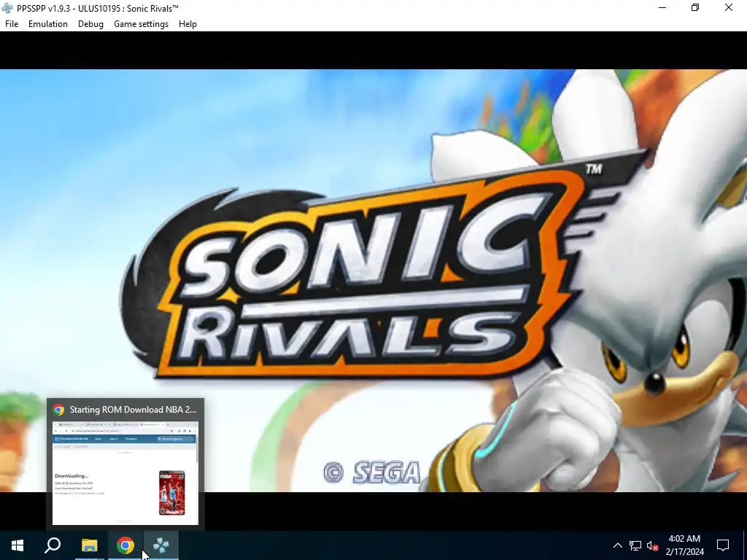Restore down the PPSSPP window
747x560 pixels.
(x=695, y=7)
